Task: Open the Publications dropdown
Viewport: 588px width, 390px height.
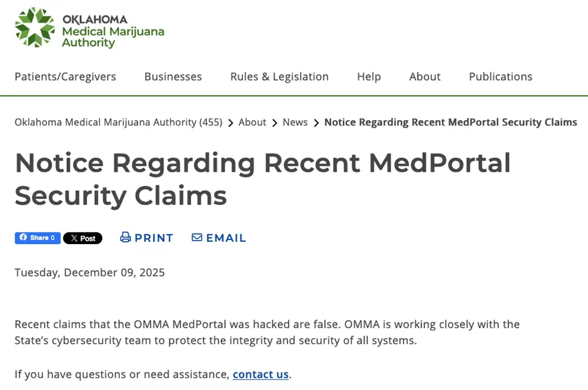Action: pyautogui.click(x=500, y=76)
